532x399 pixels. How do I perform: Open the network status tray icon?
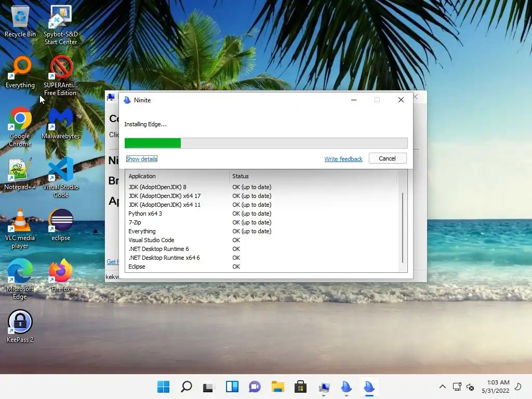pyautogui.click(x=457, y=387)
